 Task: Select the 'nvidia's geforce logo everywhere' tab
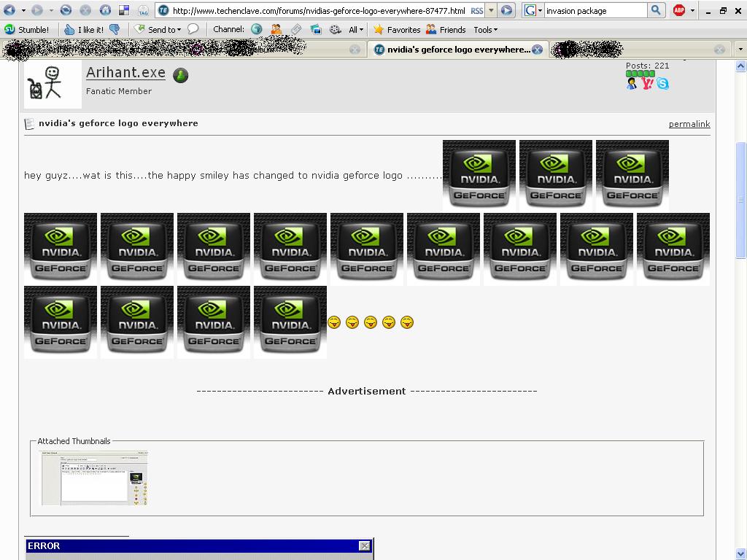tap(458, 50)
